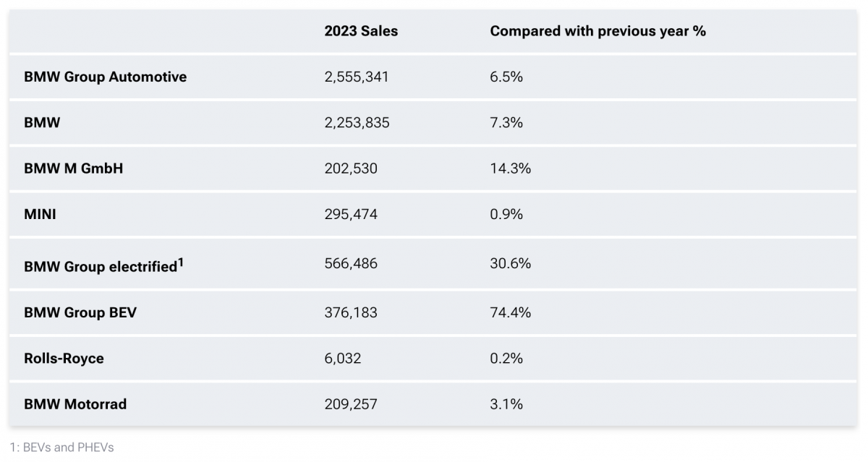Screen dimensions: 868x462
Task: Select the BMW Motorrad row label
Action: 75,404
